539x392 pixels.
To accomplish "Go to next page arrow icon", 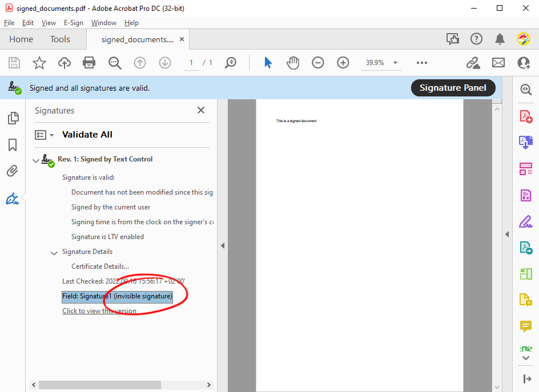I will click(165, 63).
